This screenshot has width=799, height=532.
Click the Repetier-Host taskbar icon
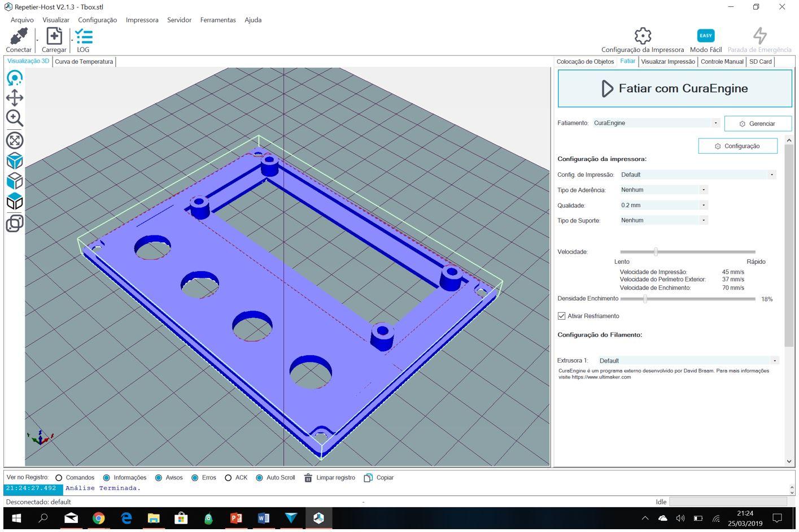click(x=318, y=518)
